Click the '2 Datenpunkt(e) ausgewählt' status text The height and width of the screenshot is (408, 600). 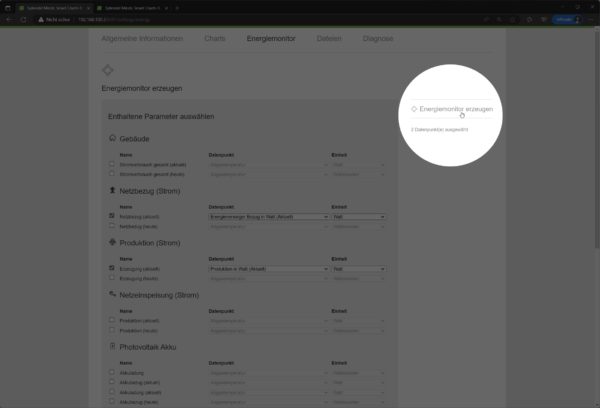(x=439, y=130)
